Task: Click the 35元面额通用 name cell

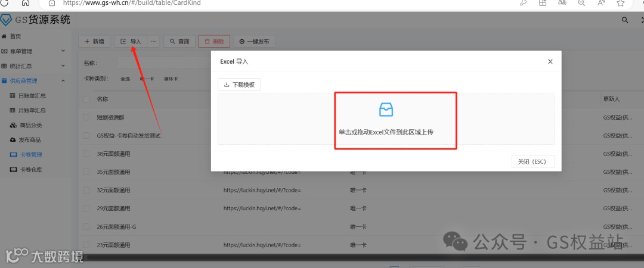Action: [x=113, y=172]
